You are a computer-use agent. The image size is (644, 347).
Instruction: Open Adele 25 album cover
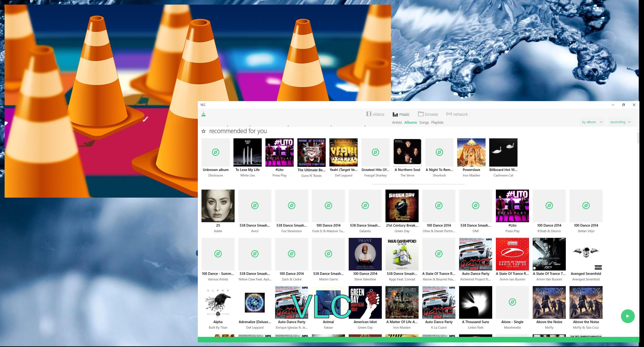pyautogui.click(x=218, y=206)
